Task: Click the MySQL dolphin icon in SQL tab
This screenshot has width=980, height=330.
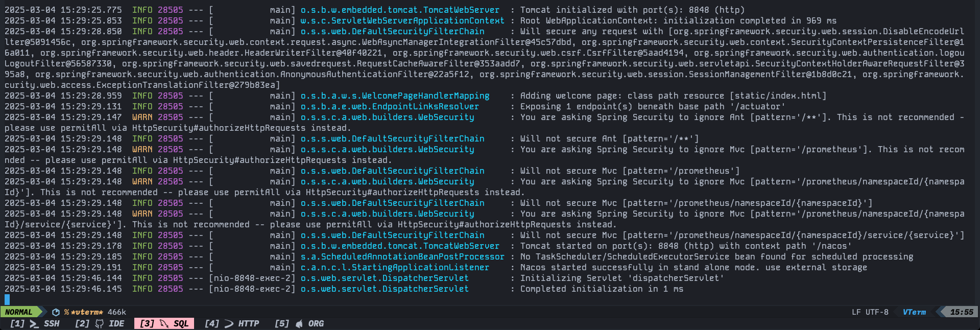Action: pos(164,324)
